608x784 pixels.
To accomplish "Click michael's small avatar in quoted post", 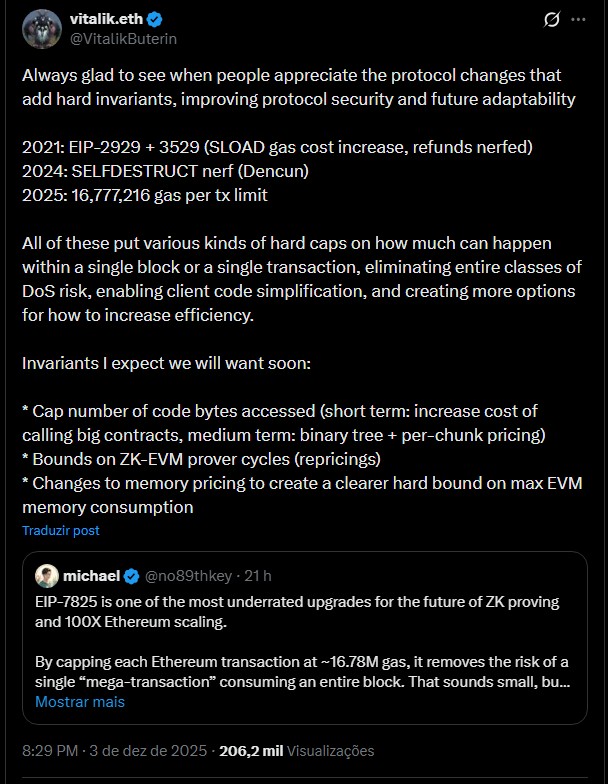I will point(46,576).
